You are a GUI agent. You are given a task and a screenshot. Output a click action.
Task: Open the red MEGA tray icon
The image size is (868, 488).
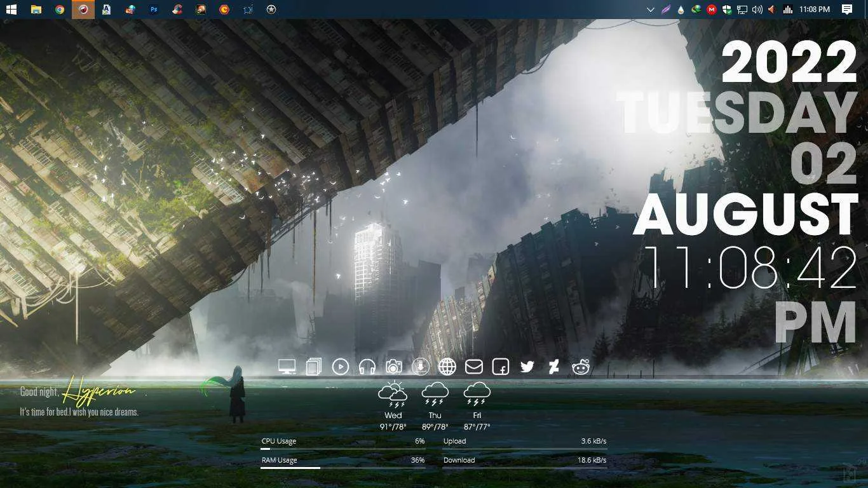click(x=712, y=10)
